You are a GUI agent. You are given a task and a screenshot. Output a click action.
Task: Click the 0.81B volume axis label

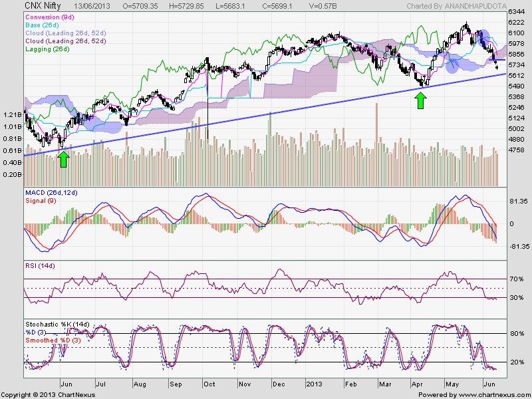[13, 138]
